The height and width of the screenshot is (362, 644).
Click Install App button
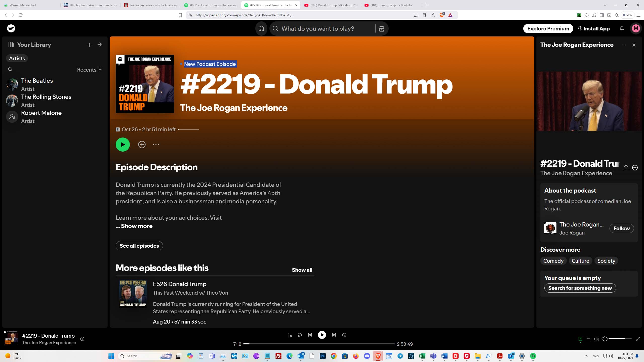[x=594, y=28]
